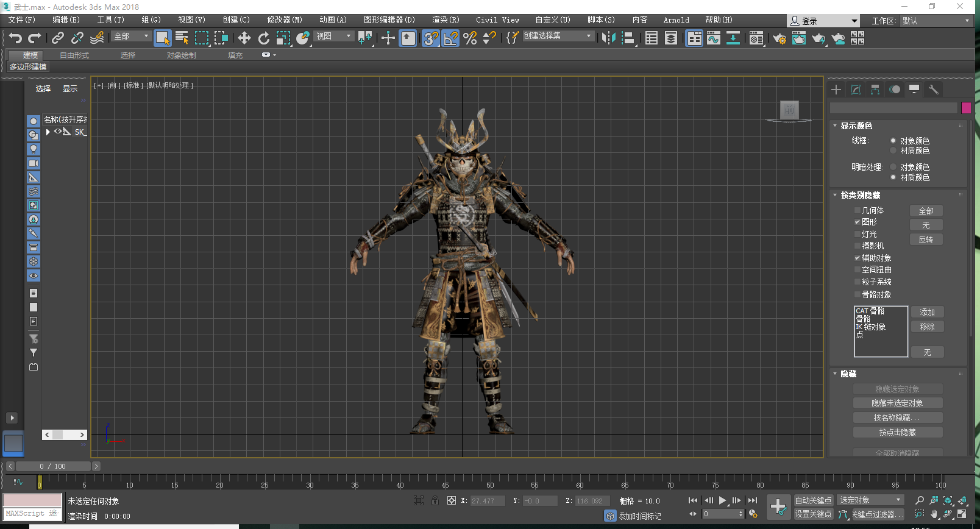Click the Undo arrow icon
Screen dimensions: 980x529
click(15, 38)
